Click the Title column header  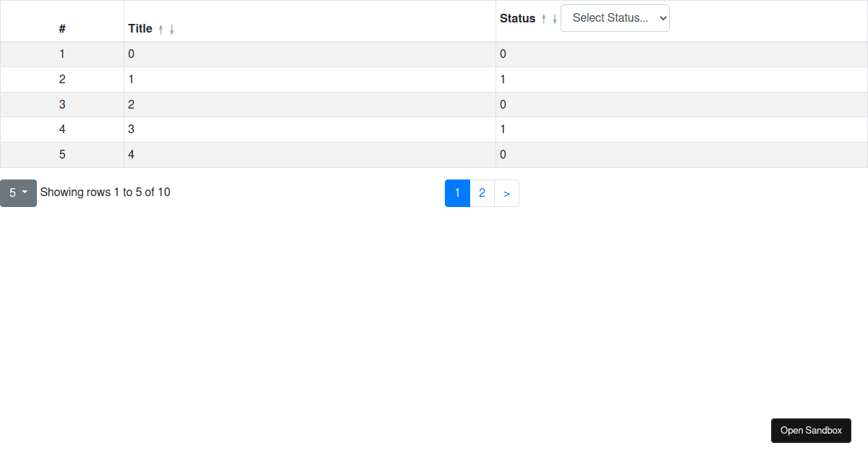click(x=139, y=29)
